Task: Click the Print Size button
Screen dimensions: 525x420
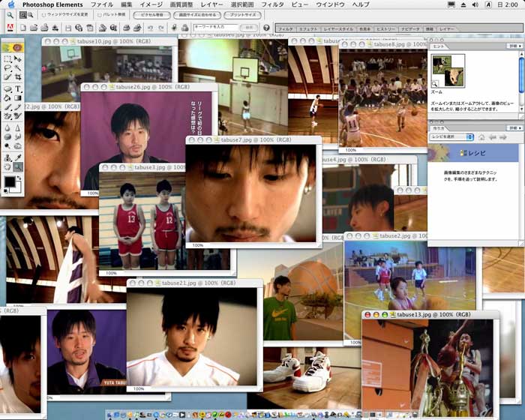Action: tap(242, 15)
